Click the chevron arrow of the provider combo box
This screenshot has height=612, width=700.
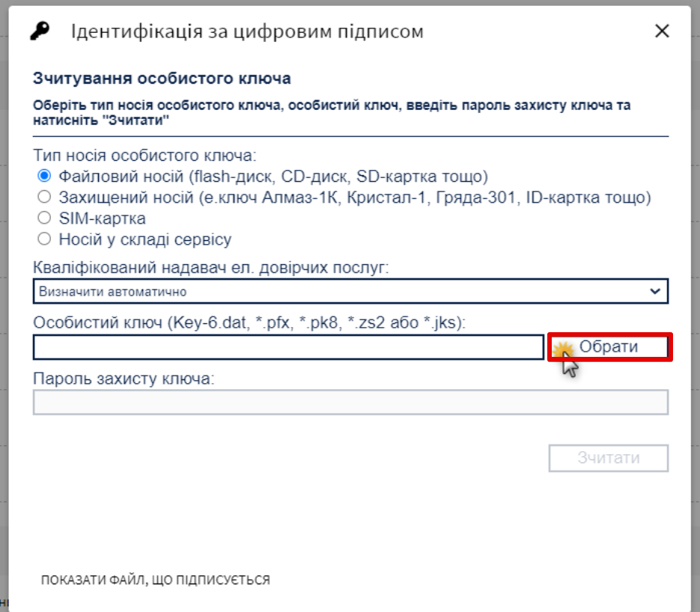click(655, 291)
